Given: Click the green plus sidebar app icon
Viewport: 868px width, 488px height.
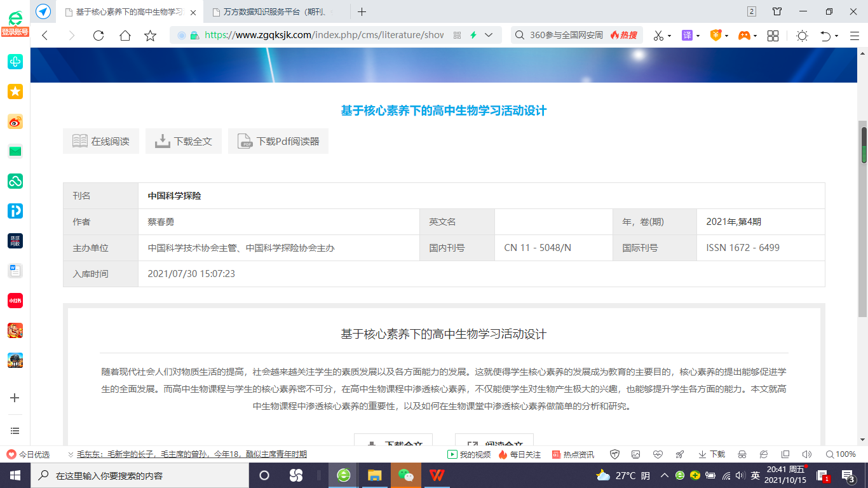Looking at the screenshot, I should click(15, 62).
